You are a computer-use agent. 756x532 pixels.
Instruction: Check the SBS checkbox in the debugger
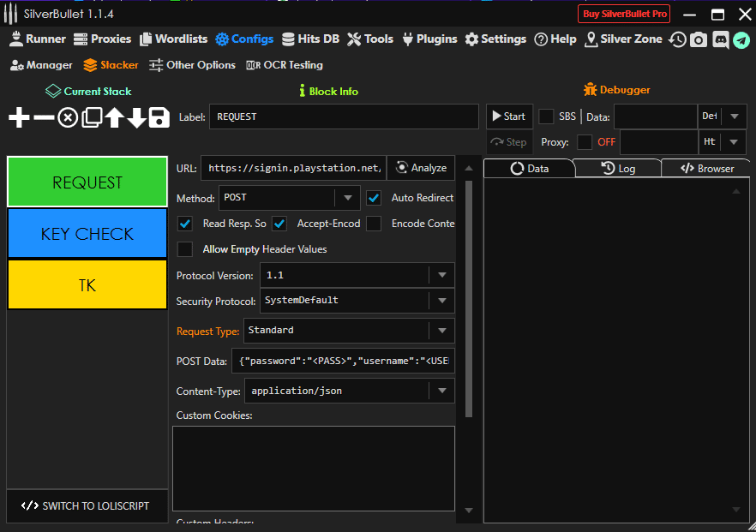(x=546, y=117)
